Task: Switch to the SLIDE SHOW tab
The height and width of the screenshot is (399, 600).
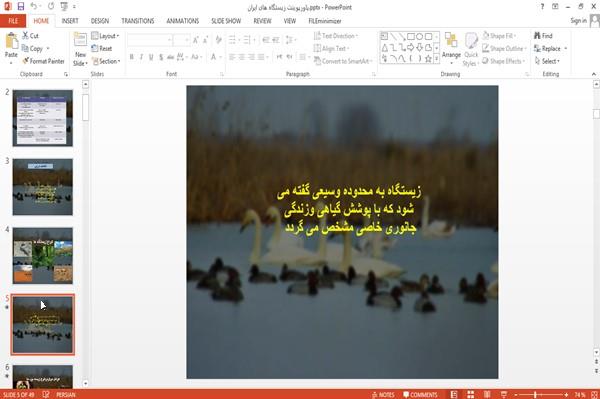Action: pyautogui.click(x=226, y=21)
